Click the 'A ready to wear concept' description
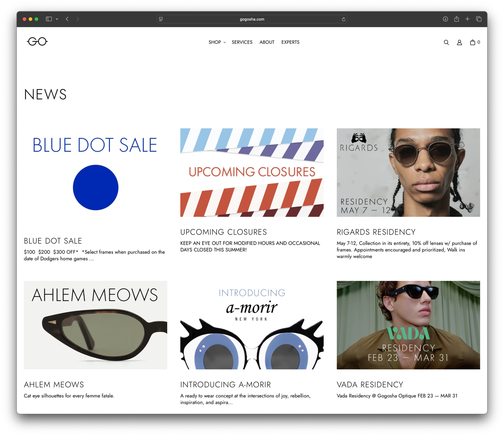504x436 pixels. (x=245, y=399)
